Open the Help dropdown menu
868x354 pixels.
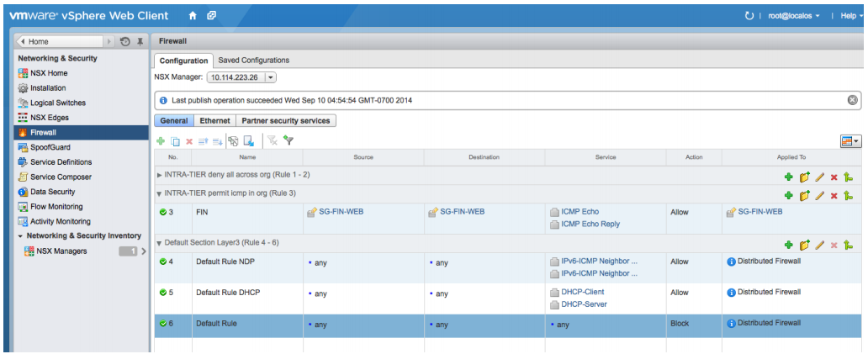point(851,16)
